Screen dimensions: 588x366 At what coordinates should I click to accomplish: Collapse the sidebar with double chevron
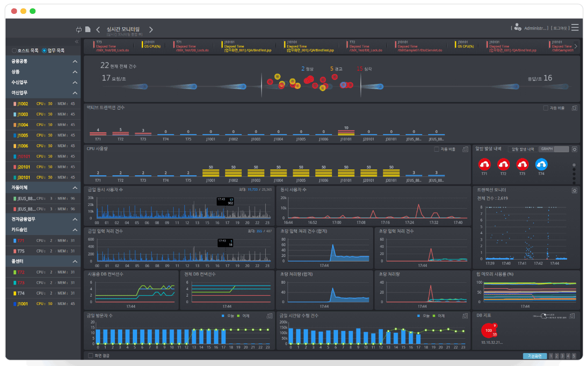point(77,42)
